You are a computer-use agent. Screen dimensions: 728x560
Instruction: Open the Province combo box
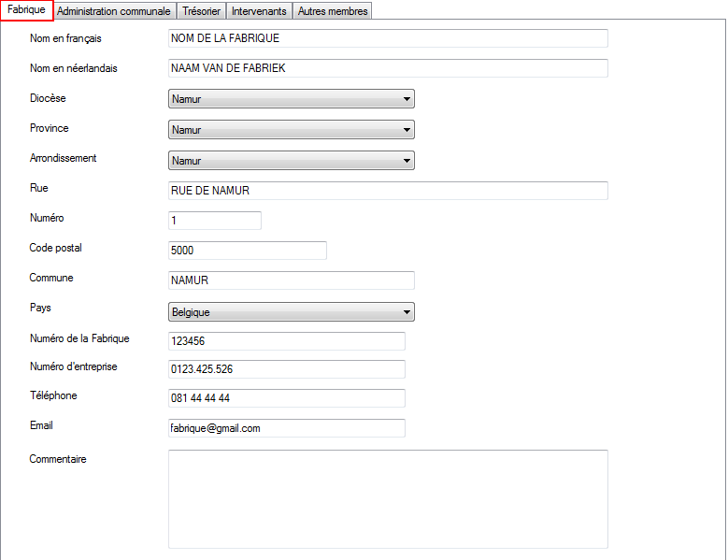coord(292,130)
